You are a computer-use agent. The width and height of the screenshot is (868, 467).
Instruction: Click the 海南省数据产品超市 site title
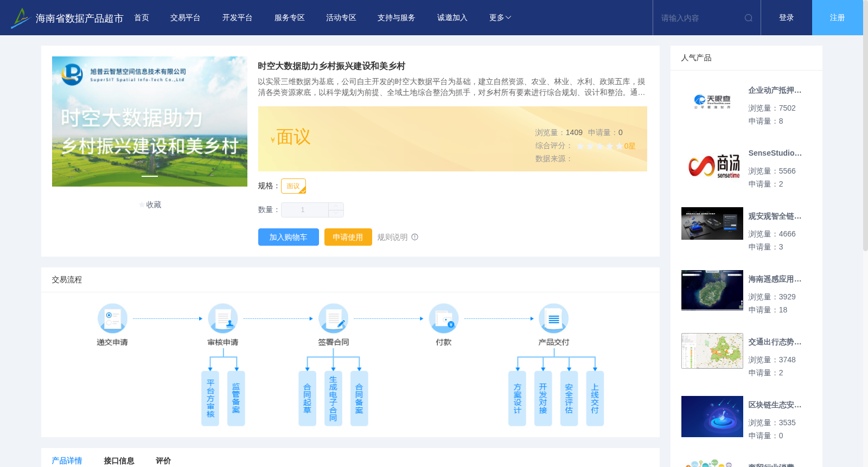coord(80,18)
